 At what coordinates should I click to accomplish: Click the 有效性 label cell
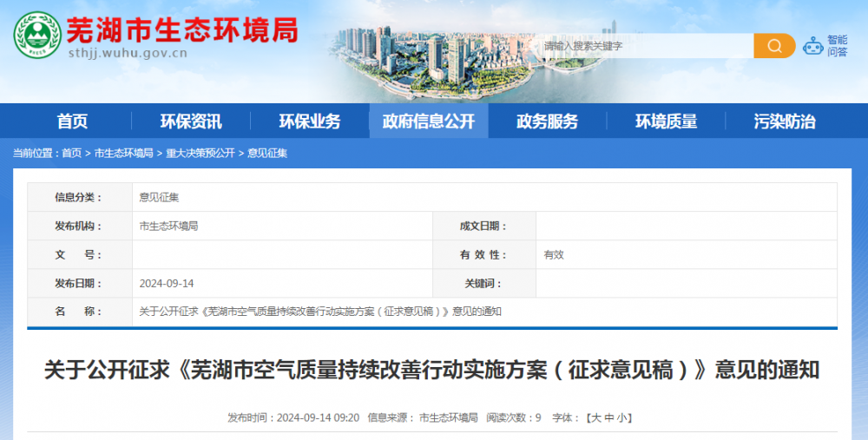pyautogui.click(x=483, y=255)
